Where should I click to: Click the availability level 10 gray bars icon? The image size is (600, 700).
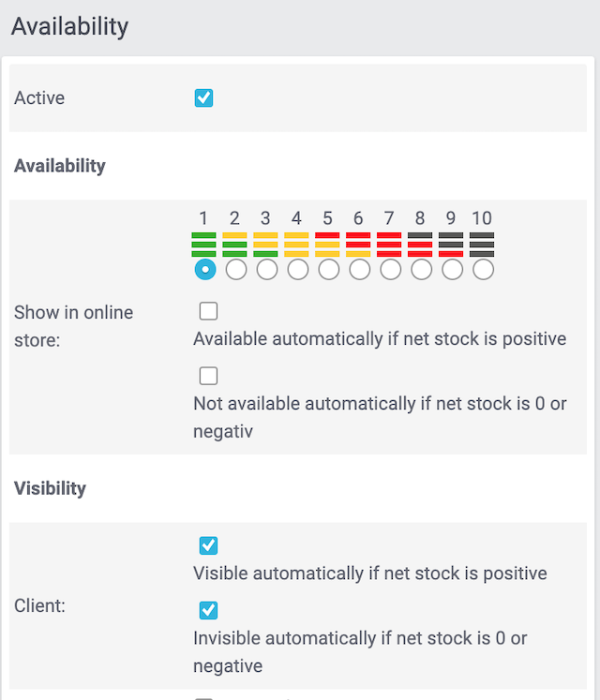click(x=482, y=245)
